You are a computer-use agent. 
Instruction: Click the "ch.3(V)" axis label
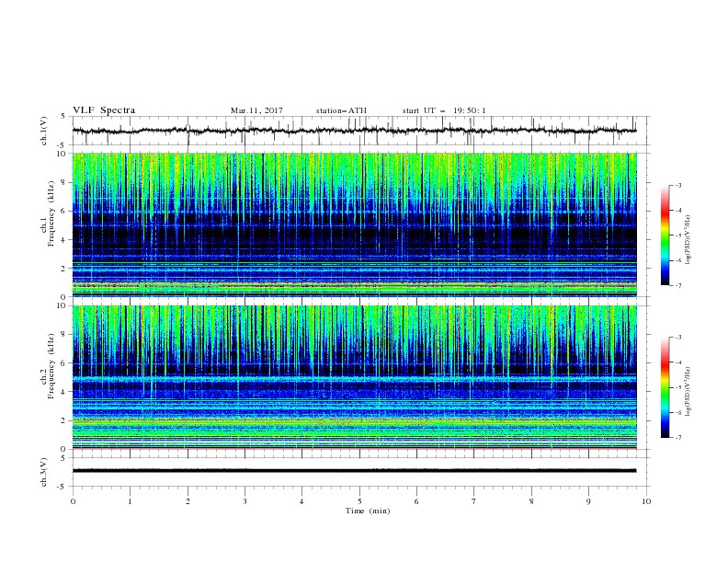[x=44, y=472]
